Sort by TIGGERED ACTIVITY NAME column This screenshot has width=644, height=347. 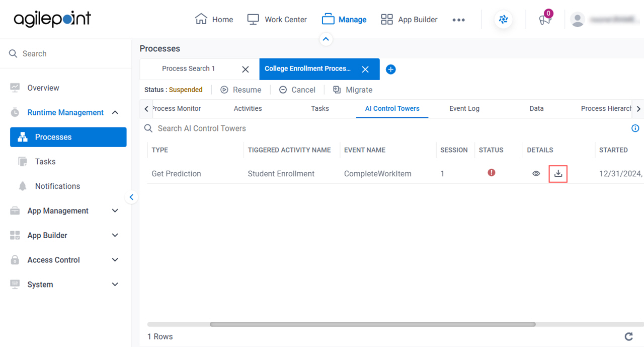pyautogui.click(x=289, y=150)
